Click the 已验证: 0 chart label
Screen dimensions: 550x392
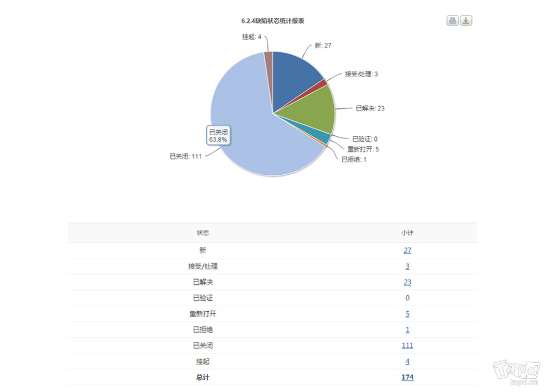point(365,139)
